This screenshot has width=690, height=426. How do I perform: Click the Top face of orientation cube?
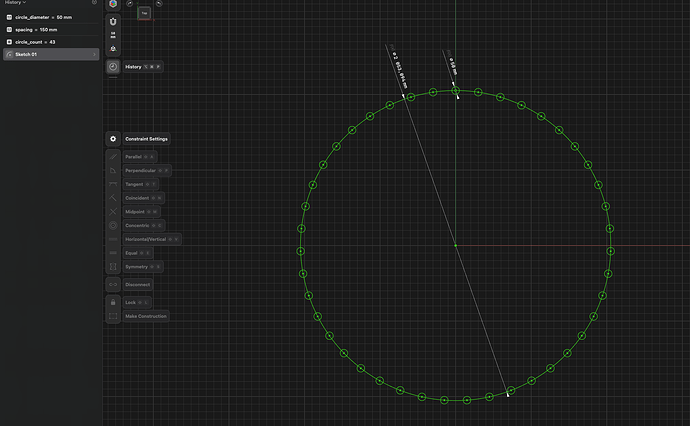pyautogui.click(x=144, y=13)
